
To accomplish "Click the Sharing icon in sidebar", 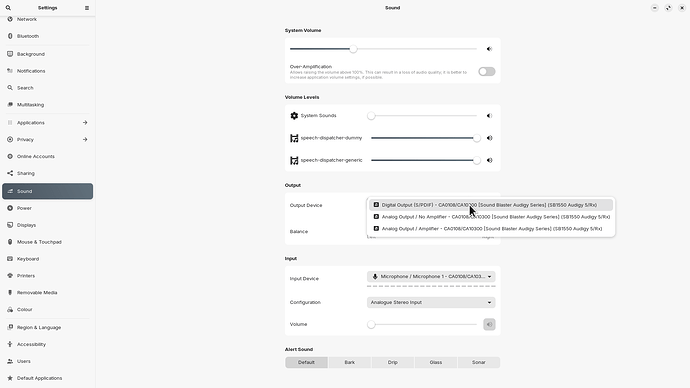I will click(10, 173).
